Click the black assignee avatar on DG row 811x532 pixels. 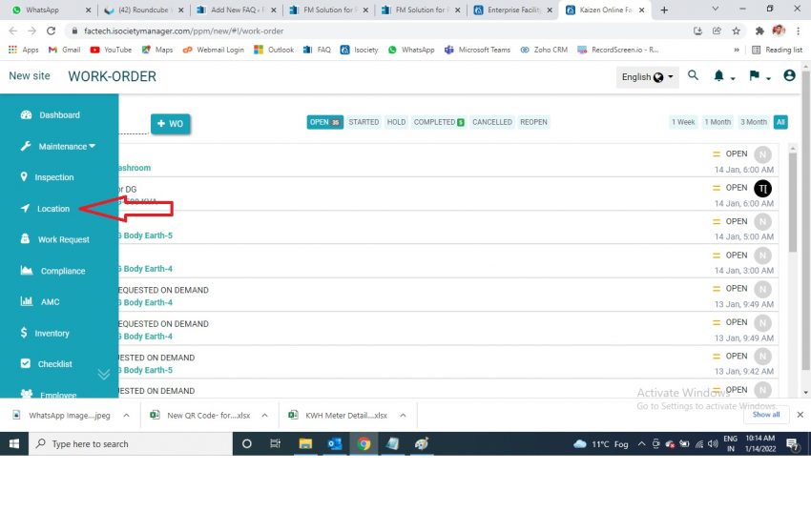tap(762, 188)
